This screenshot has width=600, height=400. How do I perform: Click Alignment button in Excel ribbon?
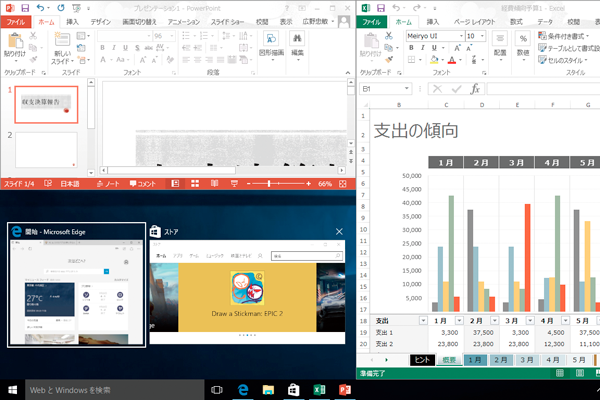(500, 44)
